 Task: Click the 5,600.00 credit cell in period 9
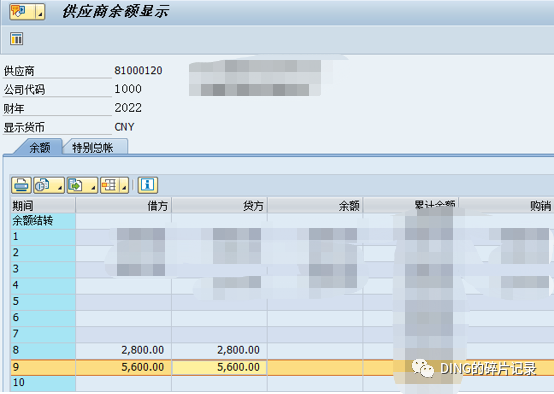point(219,367)
